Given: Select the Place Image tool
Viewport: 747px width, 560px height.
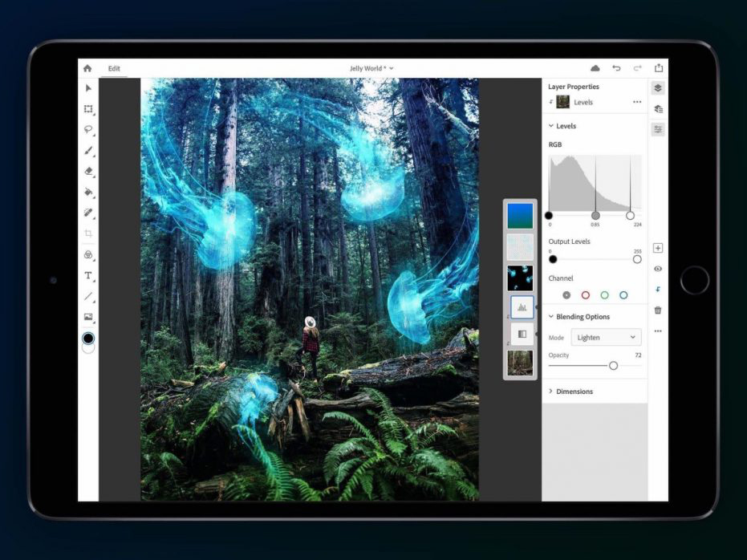Looking at the screenshot, I should [88, 317].
